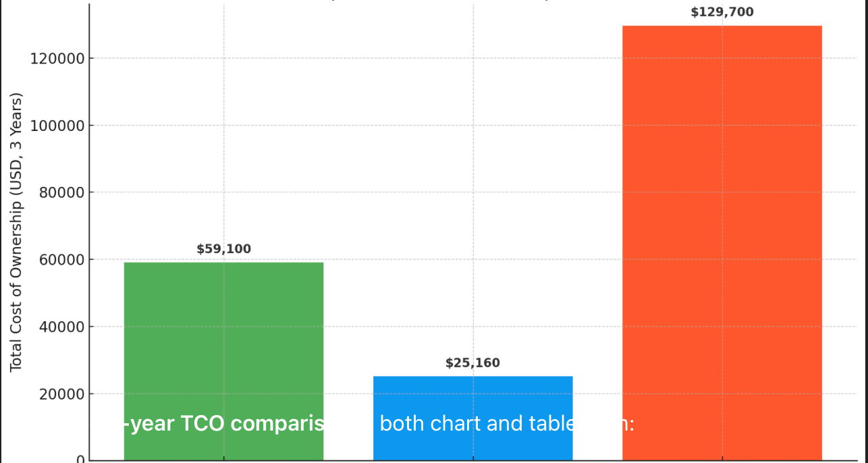
Task: Click the x-axis tick mark under blue bar
Action: 472,461
